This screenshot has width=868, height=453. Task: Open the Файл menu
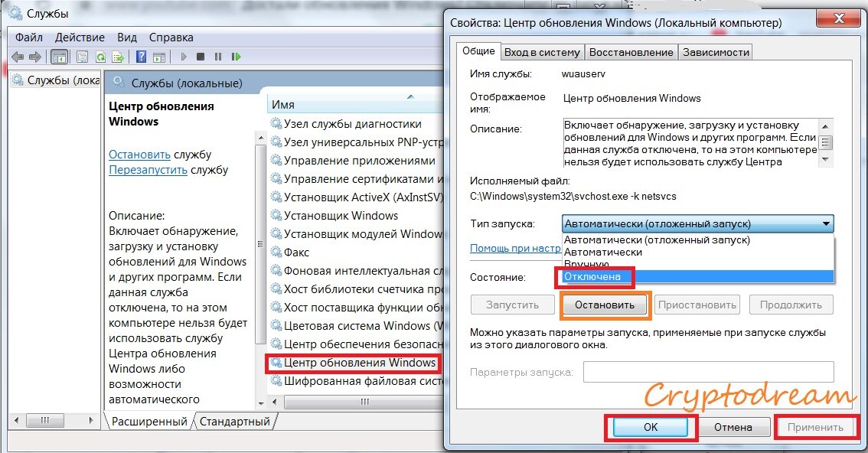[x=29, y=37]
